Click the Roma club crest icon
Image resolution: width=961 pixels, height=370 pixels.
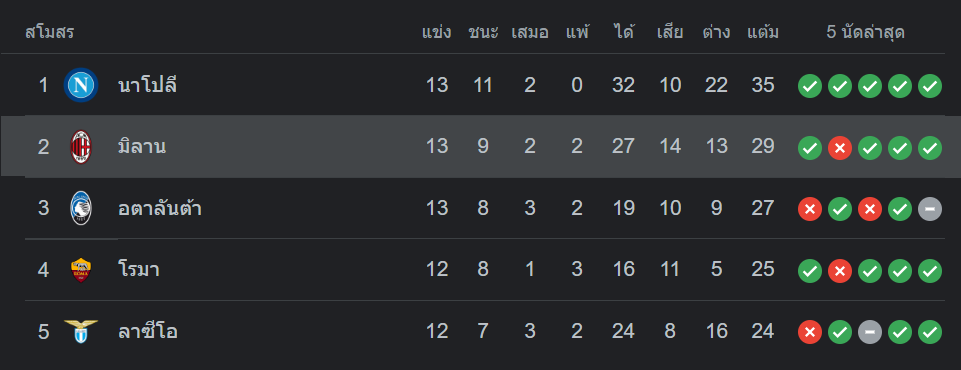click(81, 270)
